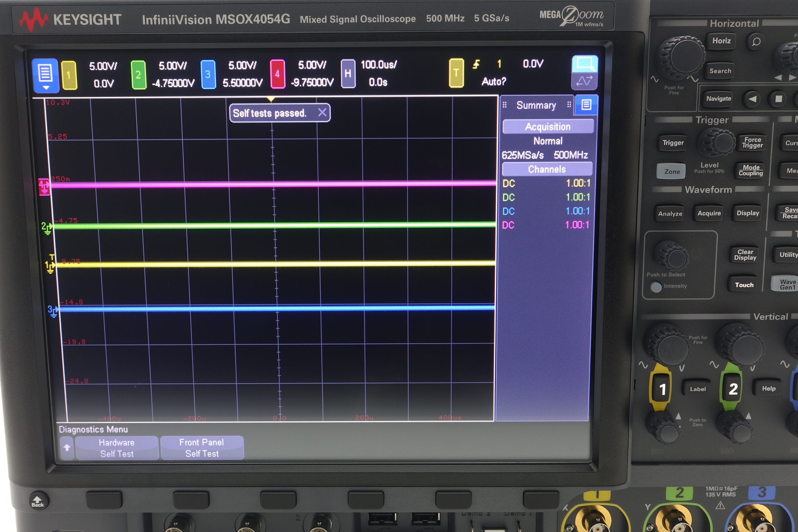Toggle channel 2 with its front-panel button
Viewport: 798px width, 532px height.
point(732,388)
